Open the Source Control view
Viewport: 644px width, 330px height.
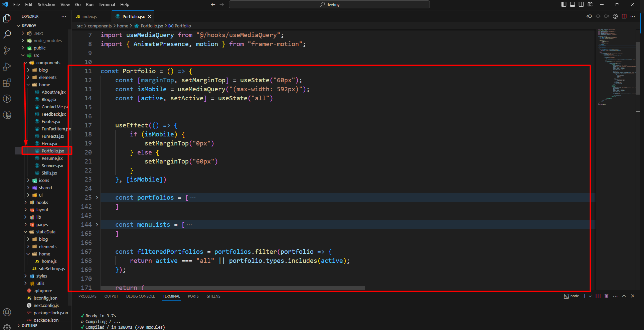coord(7,50)
